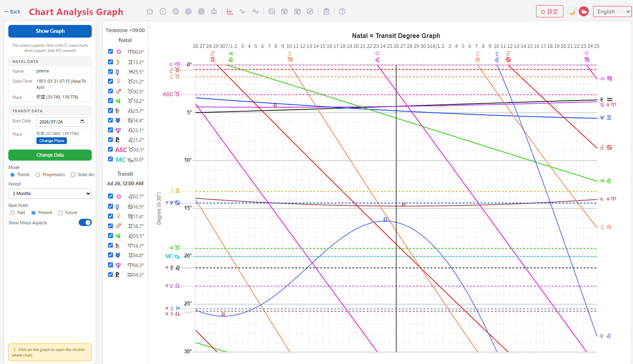633x364 pixels.
Task: Open the English language dropdown
Action: 612,11
